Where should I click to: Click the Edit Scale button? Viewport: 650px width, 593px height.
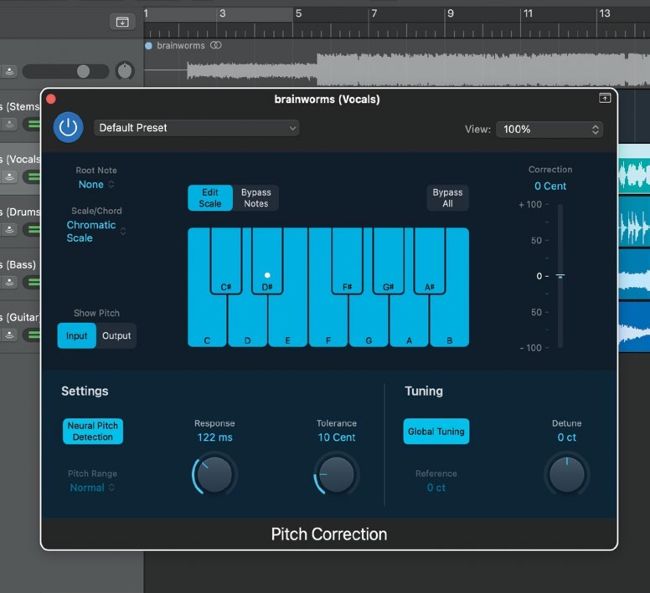pyautogui.click(x=210, y=198)
